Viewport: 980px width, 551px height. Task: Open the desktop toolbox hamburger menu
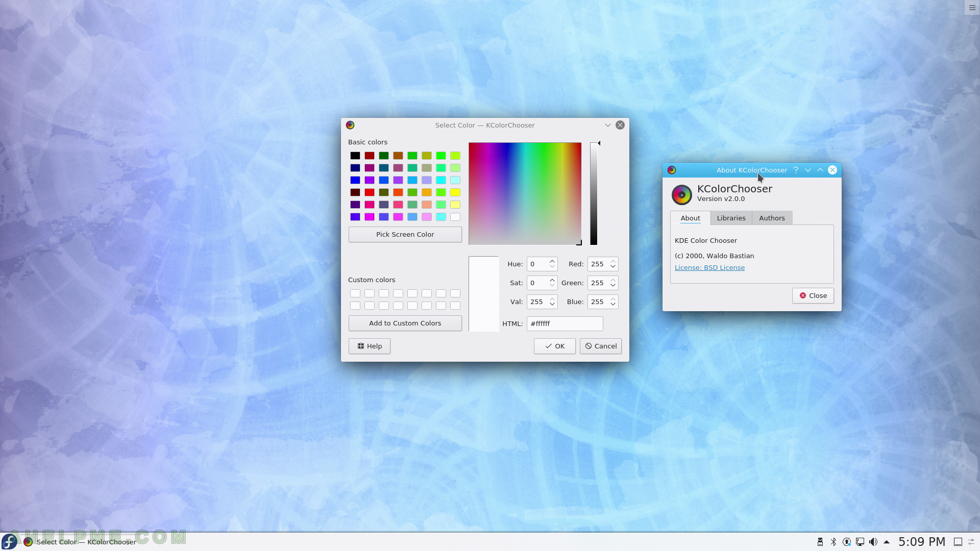coord(972,8)
